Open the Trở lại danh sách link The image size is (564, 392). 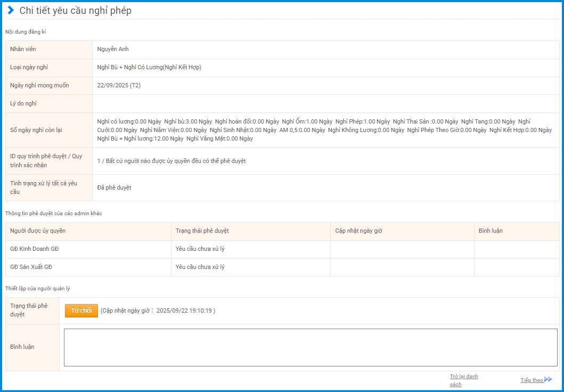tap(463, 380)
